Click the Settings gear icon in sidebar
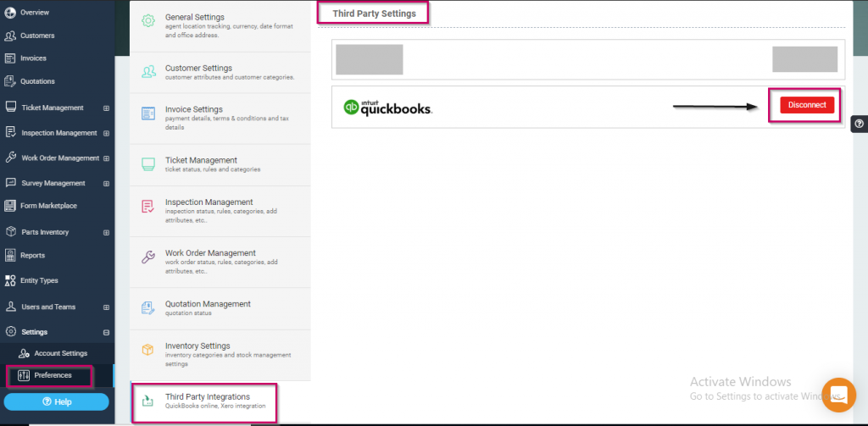This screenshot has height=426, width=868. coord(10,332)
